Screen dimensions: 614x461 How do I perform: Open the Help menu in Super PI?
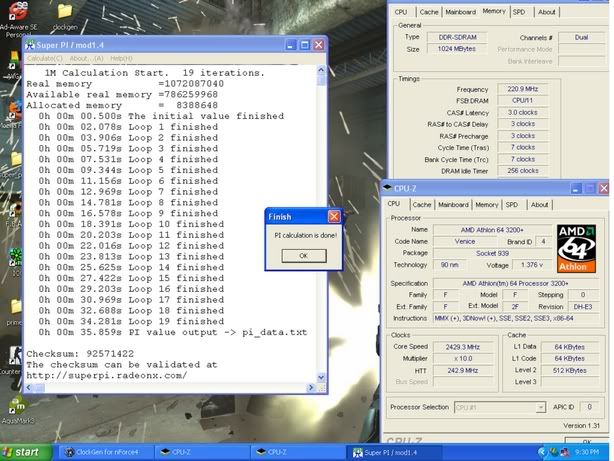121,58
